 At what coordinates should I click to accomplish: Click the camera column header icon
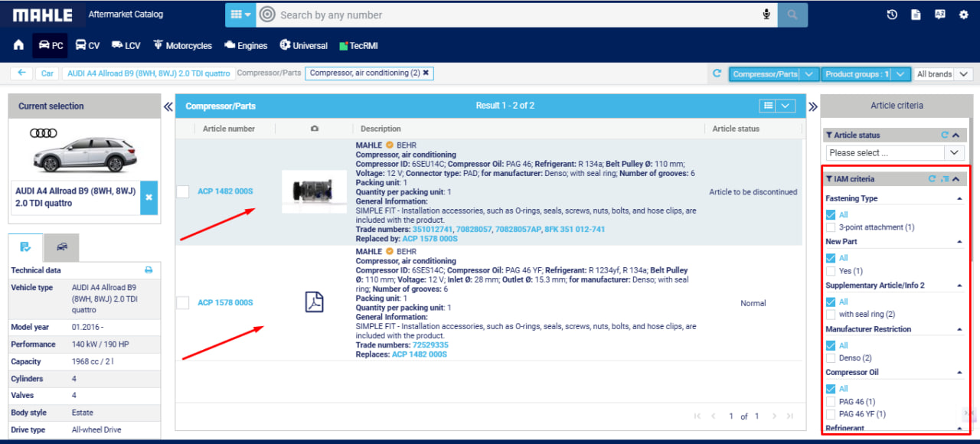[315, 129]
